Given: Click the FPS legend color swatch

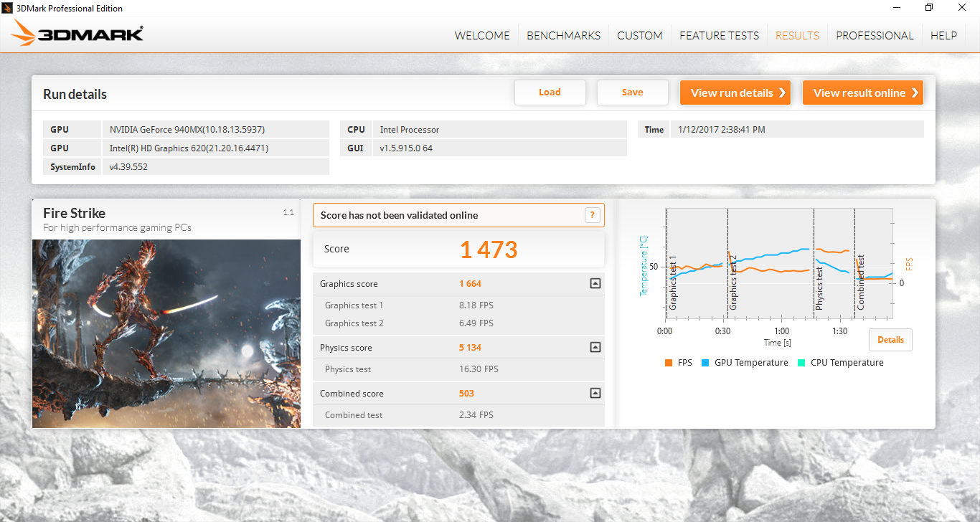Looking at the screenshot, I should 669,363.
